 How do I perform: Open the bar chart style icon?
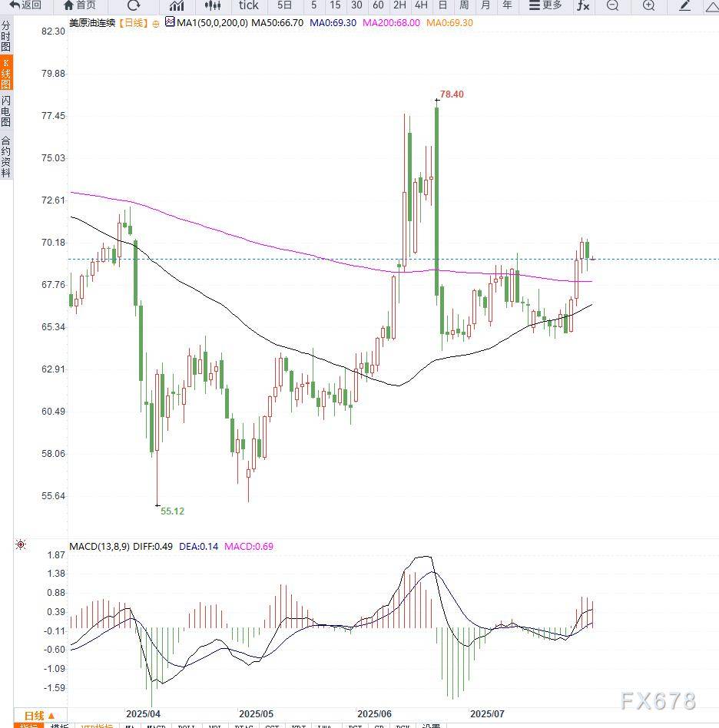click(x=177, y=5)
